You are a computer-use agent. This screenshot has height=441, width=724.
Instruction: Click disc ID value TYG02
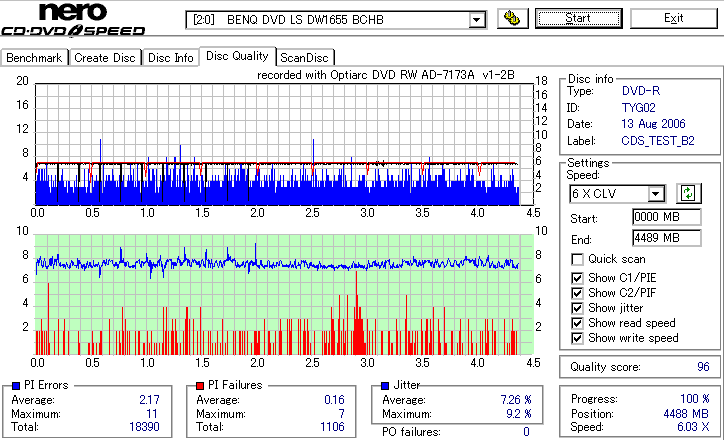click(639, 108)
